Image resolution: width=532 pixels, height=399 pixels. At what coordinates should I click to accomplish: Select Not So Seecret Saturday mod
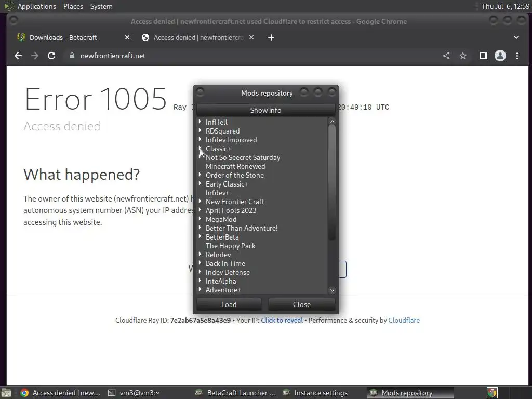pos(243,157)
